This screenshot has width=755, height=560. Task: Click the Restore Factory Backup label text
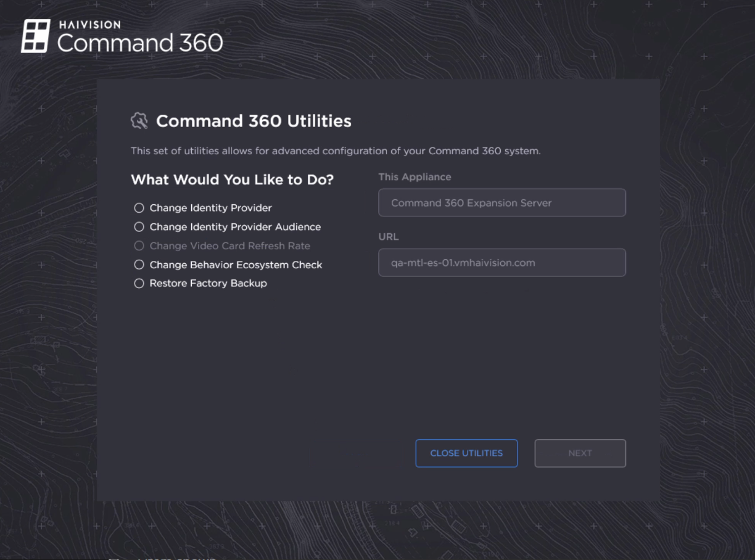208,283
